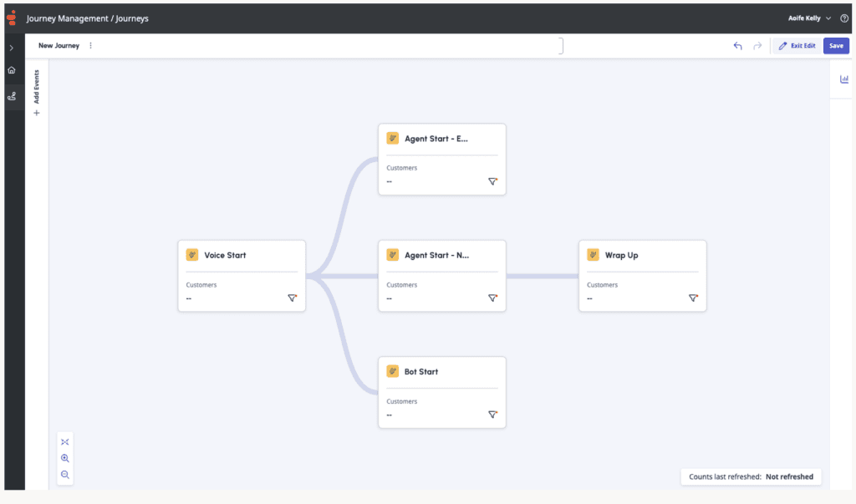Click the filter icon on Voice Start card

[292, 298]
